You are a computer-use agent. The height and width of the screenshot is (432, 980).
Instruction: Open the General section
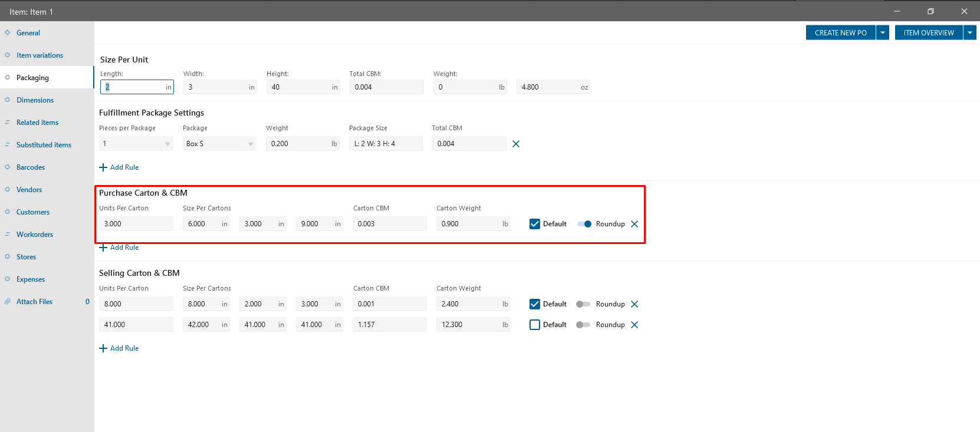pos(28,33)
